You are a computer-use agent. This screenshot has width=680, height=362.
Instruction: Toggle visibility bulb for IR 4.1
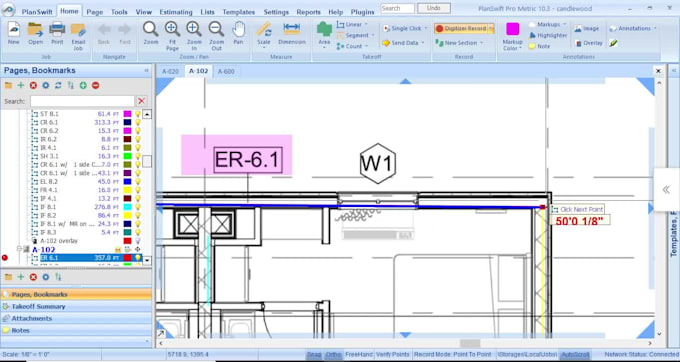tap(138, 148)
